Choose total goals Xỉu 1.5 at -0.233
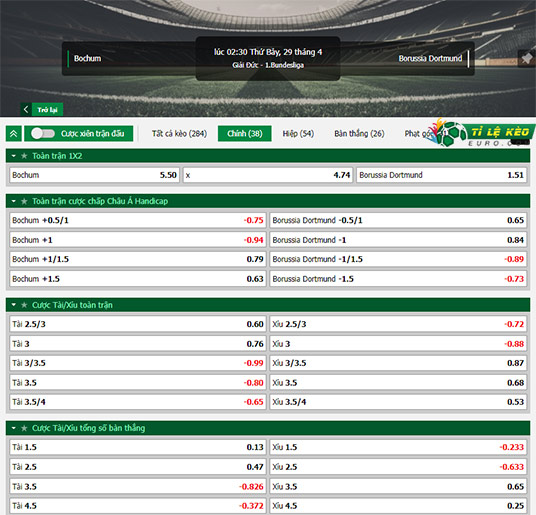536x515 pixels. coord(398,447)
